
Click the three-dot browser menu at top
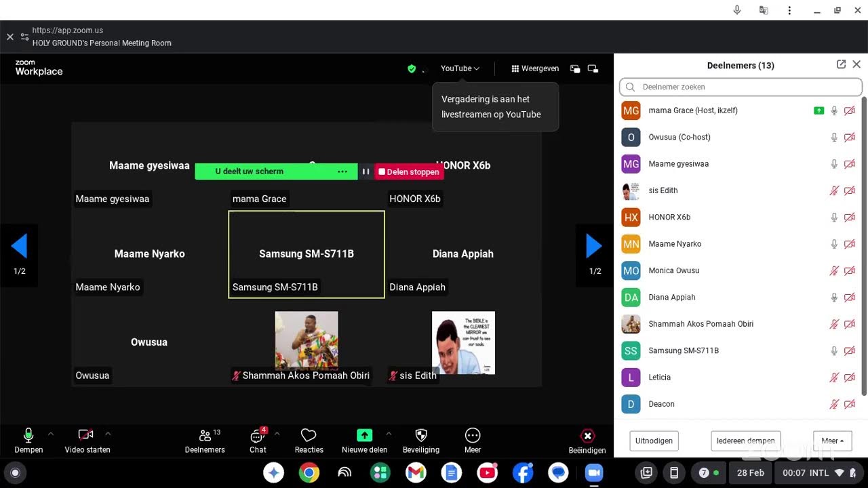click(789, 10)
